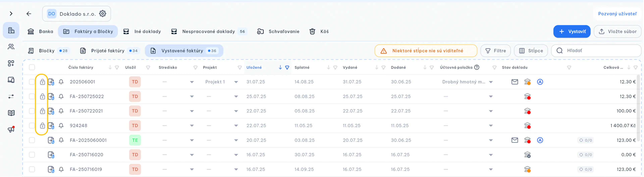Go back with the left arrow
The height and width of the screenshot is (177, 644).
click(29, 14)
